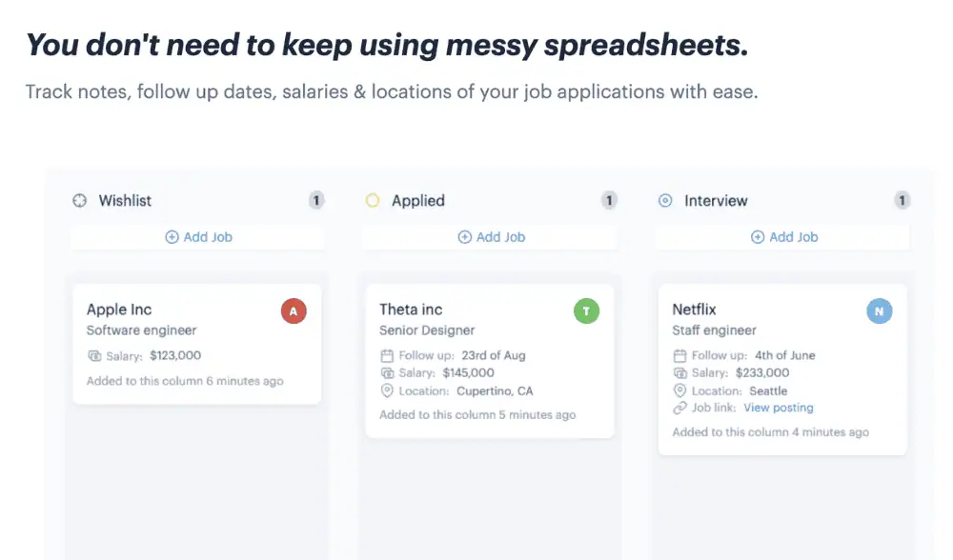This screenshot has width=953, height=560.
Task: Add a job to the Interview column
Action: (783, 237)
